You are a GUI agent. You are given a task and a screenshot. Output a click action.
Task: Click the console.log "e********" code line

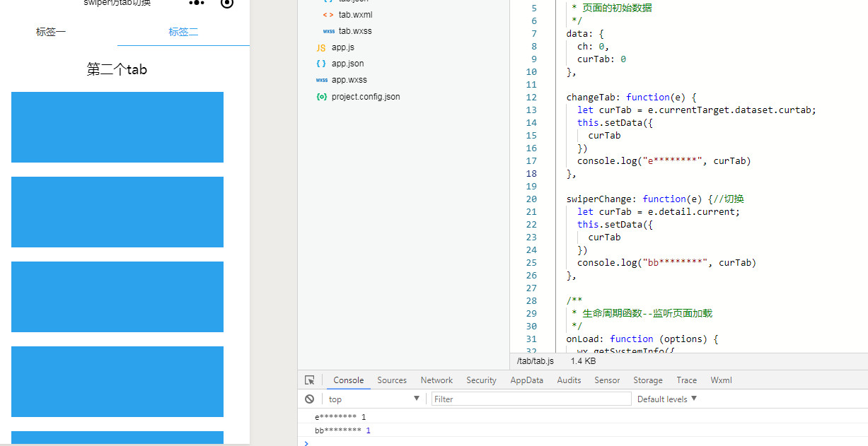click(x=664, y=161)
